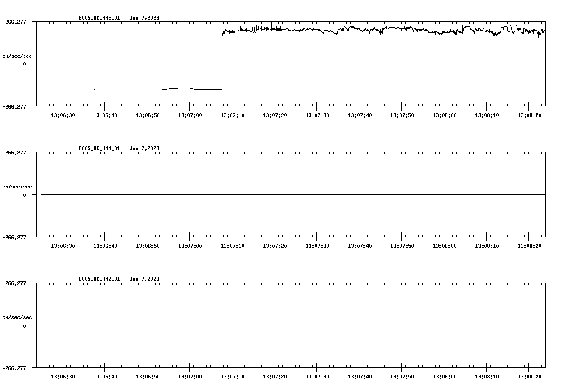Click the -266.277 label on bottom plot
Viewport: 576px width, 392px height.
click(x=15, y=369)
